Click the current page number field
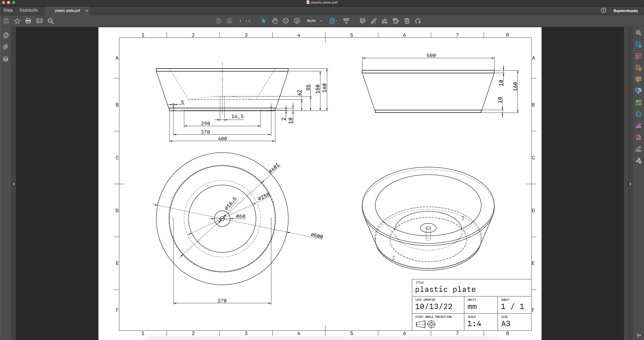644x340 pixels. 240,21
